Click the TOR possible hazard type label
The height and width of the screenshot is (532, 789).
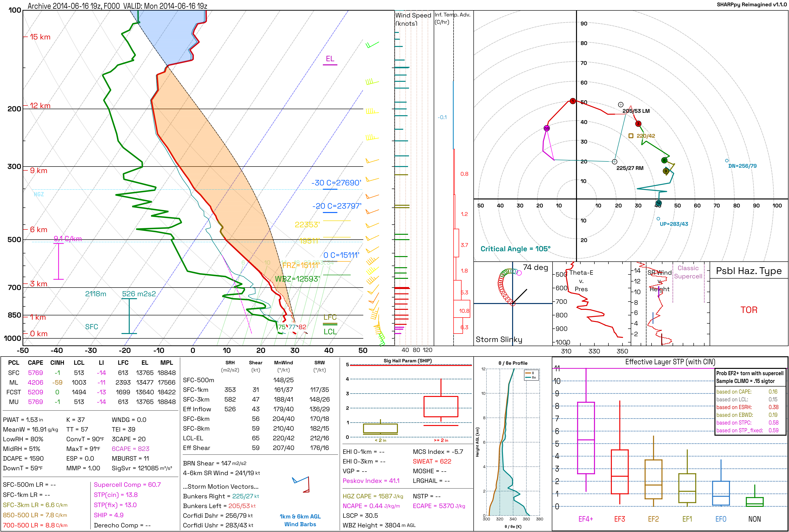[749, 310]
